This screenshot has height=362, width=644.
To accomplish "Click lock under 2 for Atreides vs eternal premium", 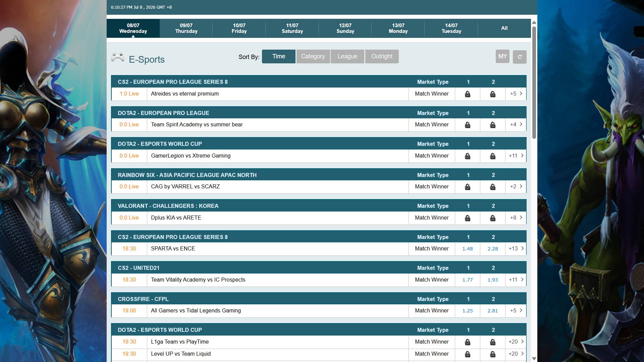I will click(x=493, y=94).
